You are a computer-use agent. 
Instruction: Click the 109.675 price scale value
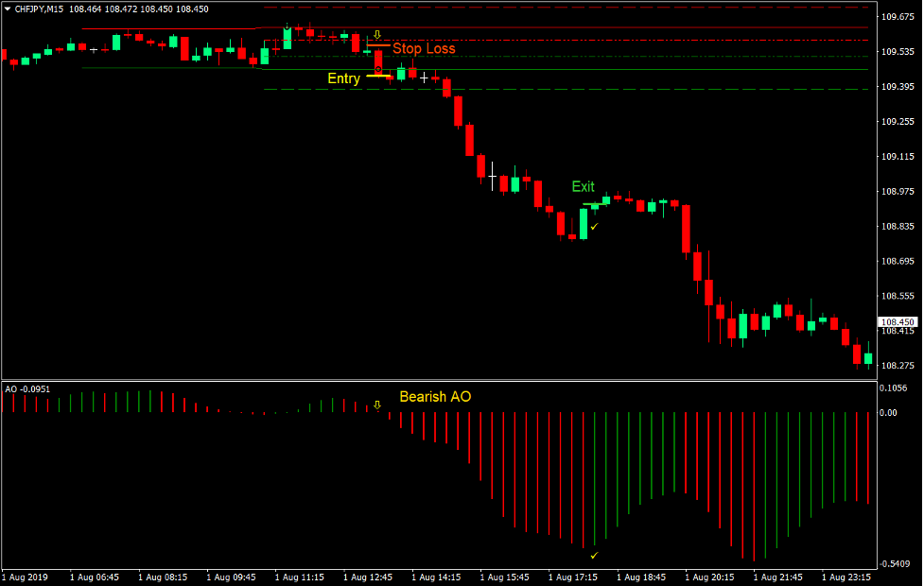(x=897, y=15)
